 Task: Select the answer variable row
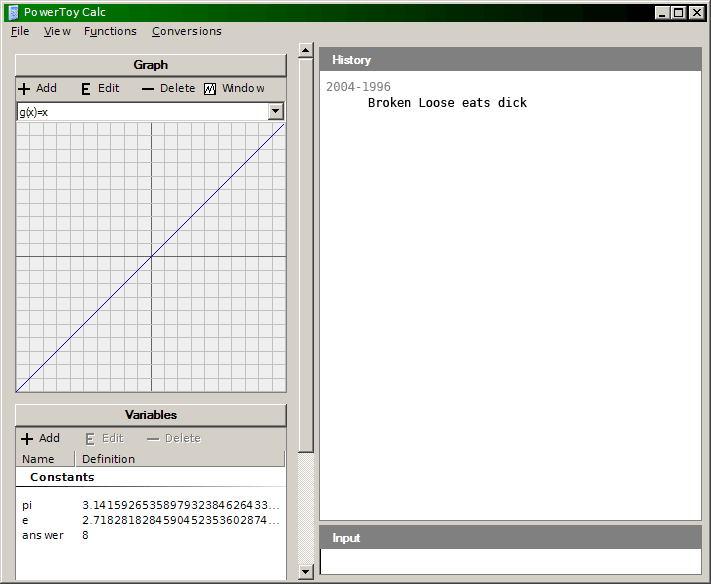pos(151,535)
